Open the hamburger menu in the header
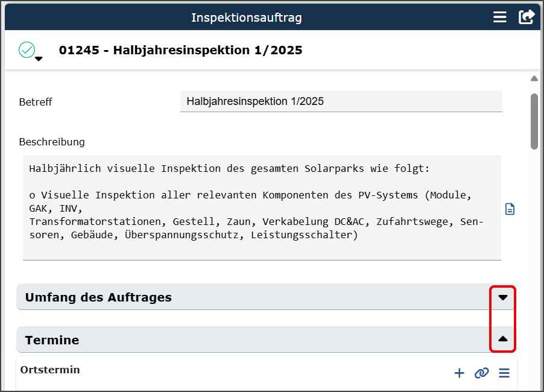Screen dimensions: 544x392 tap(499, 17)
